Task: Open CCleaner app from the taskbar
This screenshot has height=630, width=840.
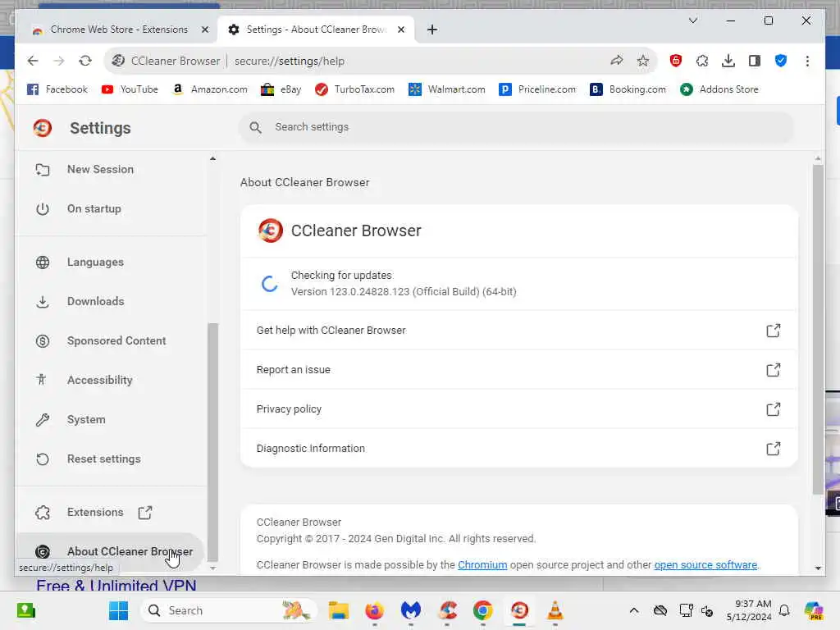Action: pyautogui.click(x=447, y=610)
